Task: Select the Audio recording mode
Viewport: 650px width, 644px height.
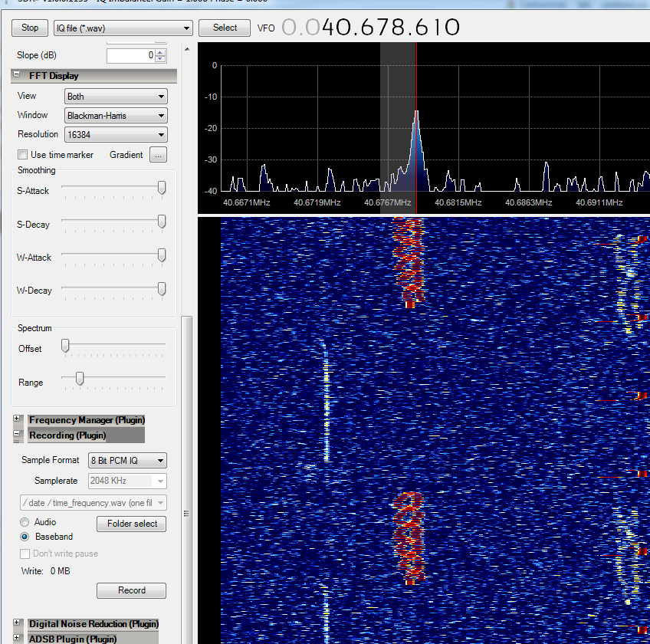Action: coord(25,522)
